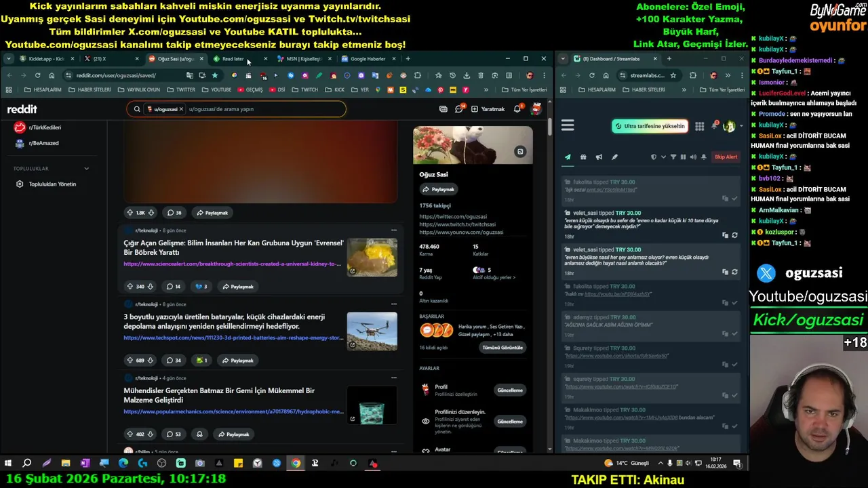Pause the Streamlabs alert queue
This screenshot has width=868, height=488.
click(683, 157)
